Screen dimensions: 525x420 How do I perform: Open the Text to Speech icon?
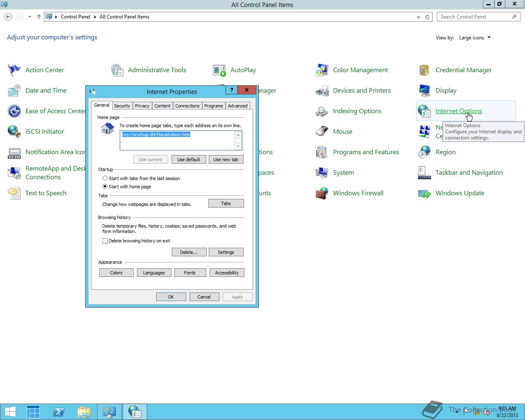pos(14,193)
